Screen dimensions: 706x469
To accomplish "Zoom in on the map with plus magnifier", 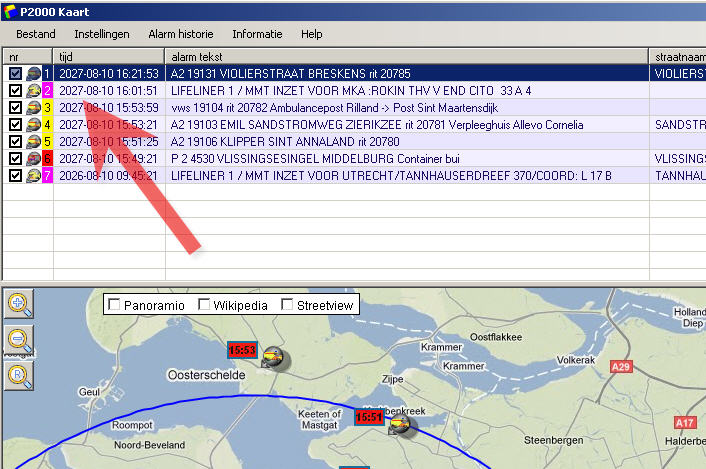I will click(x=19, y=304).
